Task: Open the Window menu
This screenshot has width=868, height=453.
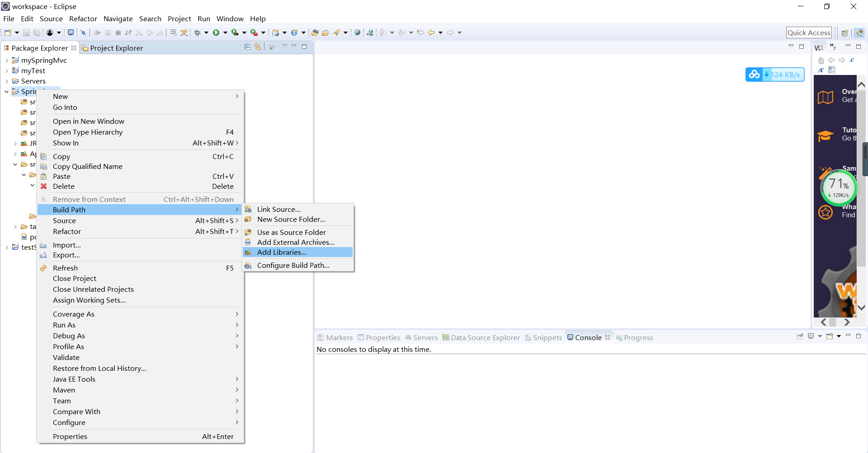Action: coord(230,19)
